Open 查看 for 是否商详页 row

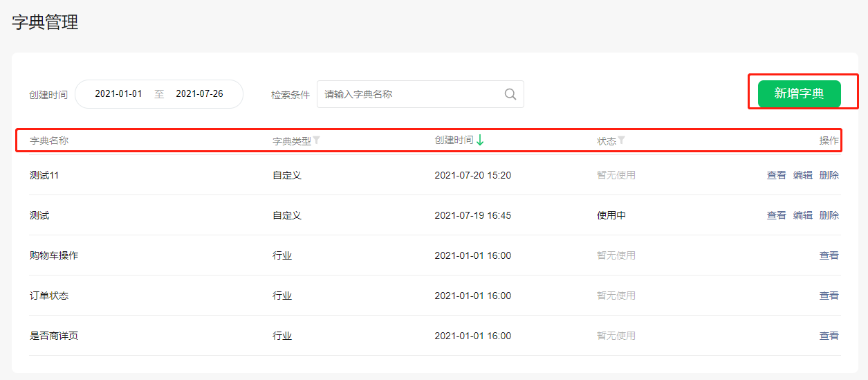[829, 336]
